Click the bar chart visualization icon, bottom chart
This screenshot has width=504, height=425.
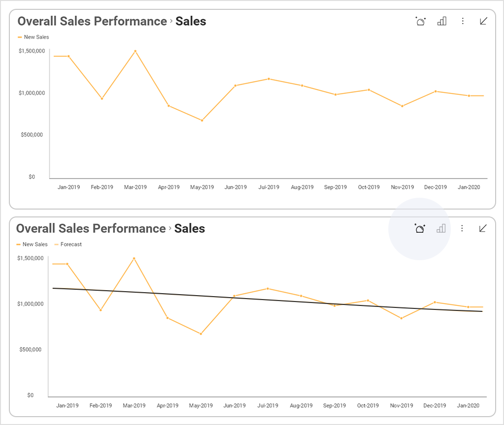coord(441,228)
